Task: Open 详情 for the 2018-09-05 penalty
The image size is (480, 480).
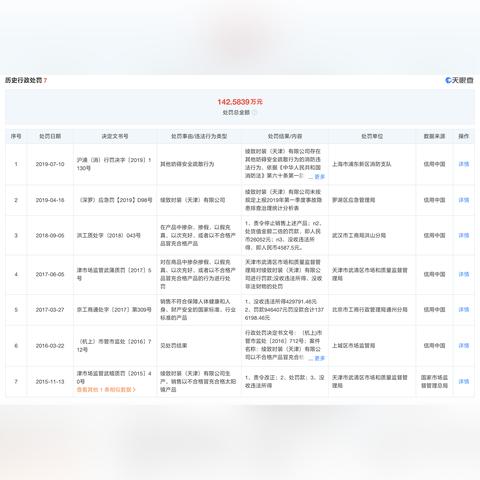Action: click(x=464, y=235)
